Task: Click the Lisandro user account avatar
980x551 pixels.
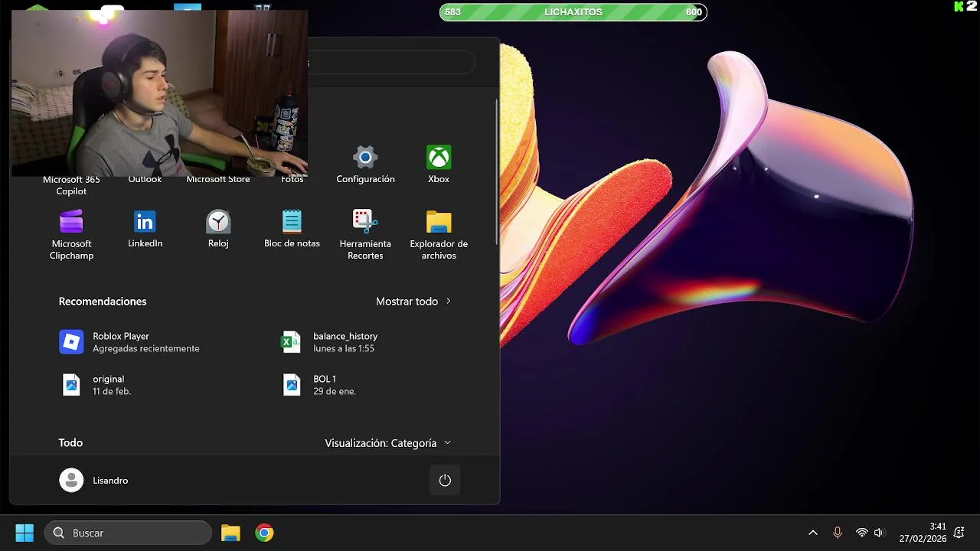Action: pyautogui.click(x=71, y=481)
